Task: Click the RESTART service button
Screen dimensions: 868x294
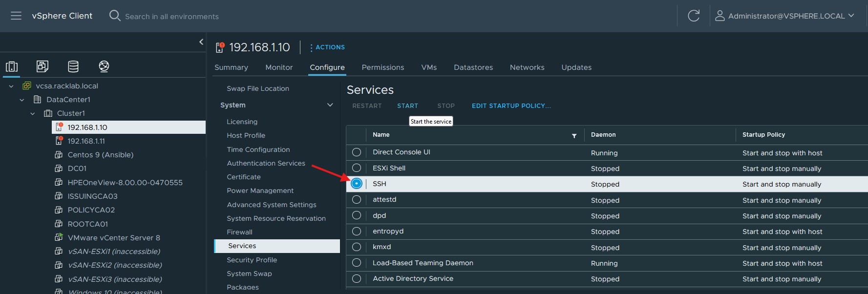Action: click(367, 106)
